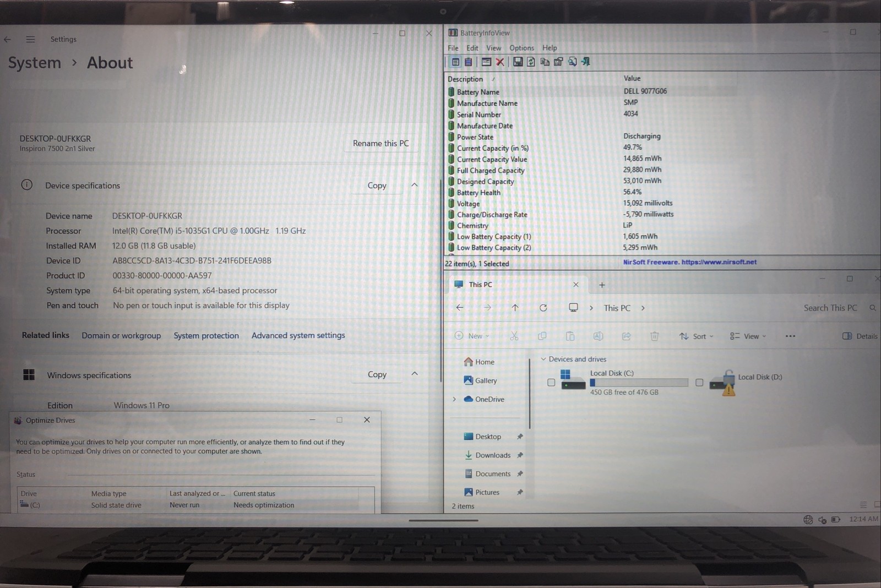The height and width of the screenshot is (588, 881).
Task: Tick the checkbox for Local Disk (C:)
Action: [x=551, y=382]
